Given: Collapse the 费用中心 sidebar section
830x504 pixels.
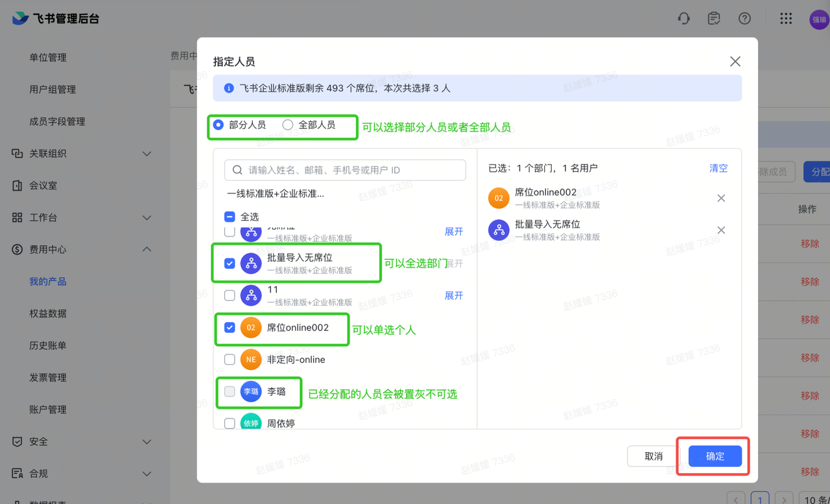Looking at the screenshot, I should [147, 249].
